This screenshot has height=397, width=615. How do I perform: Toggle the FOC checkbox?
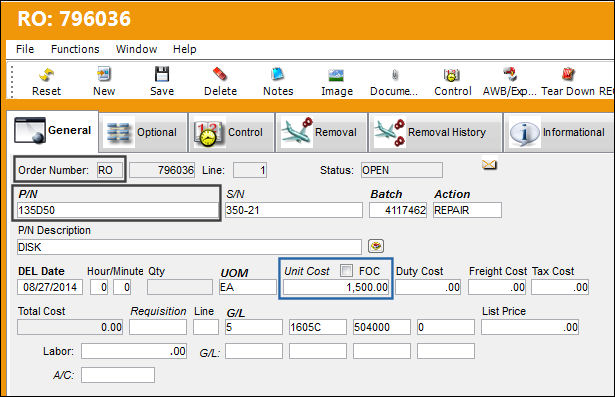pos(346,270)
